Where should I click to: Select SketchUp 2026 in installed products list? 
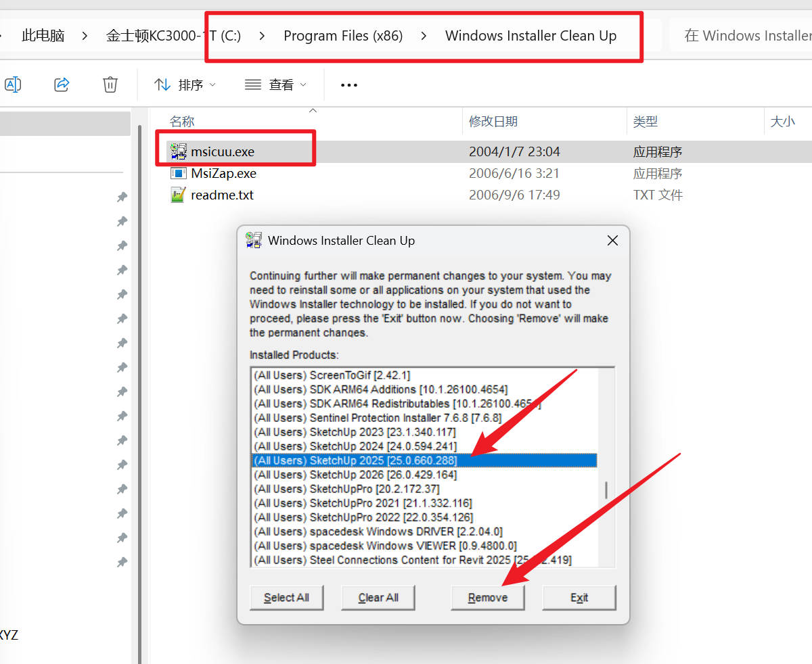[355, 475]
